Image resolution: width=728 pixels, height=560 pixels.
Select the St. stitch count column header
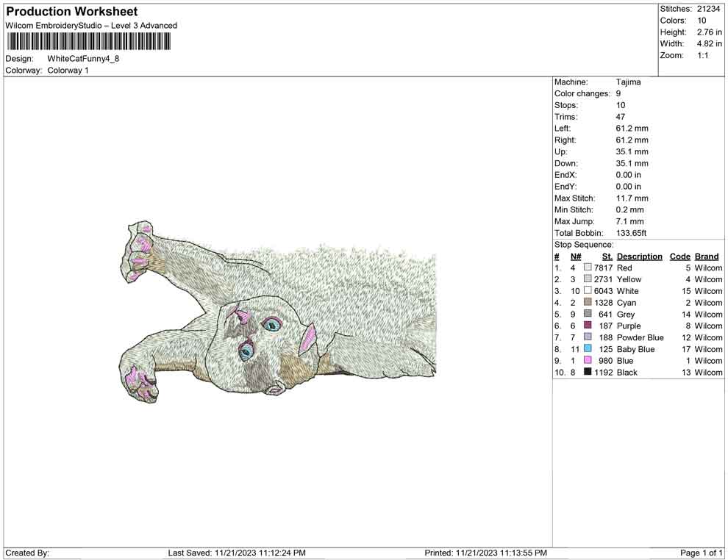tap(607, 256)
